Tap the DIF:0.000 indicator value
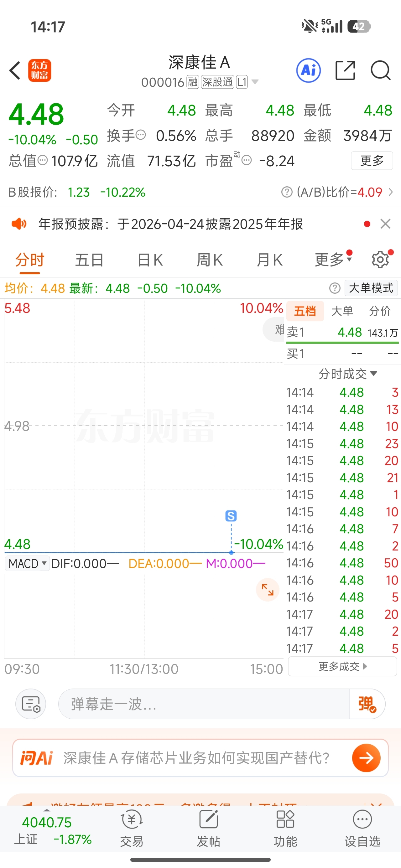This screenshot has height=868, width=401. click(85, 563)
